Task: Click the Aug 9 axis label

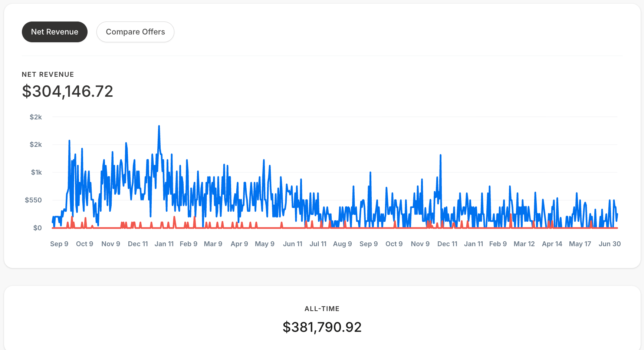Action: 342,244
